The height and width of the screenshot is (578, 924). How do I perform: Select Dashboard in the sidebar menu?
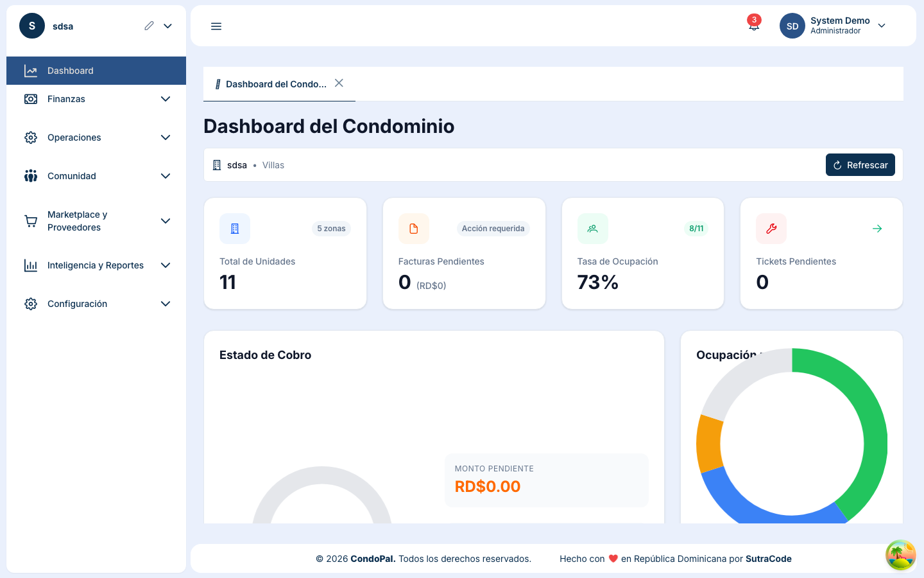(71, 71)
